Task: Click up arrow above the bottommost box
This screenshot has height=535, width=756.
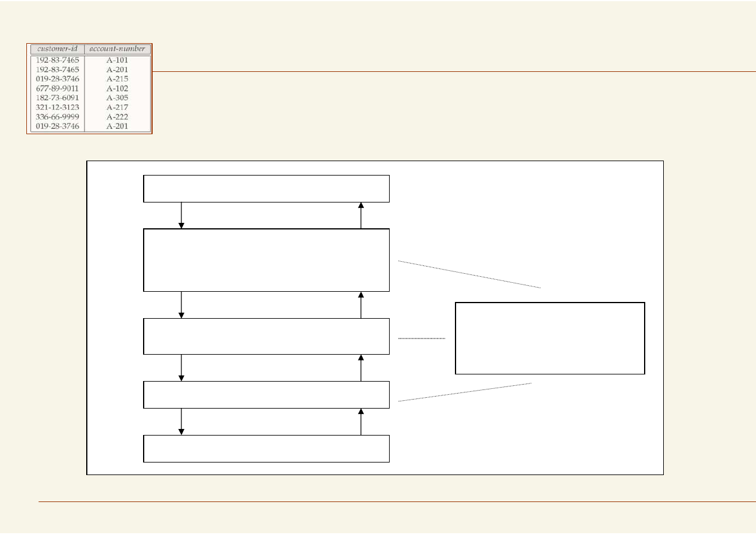Action: 361,422
